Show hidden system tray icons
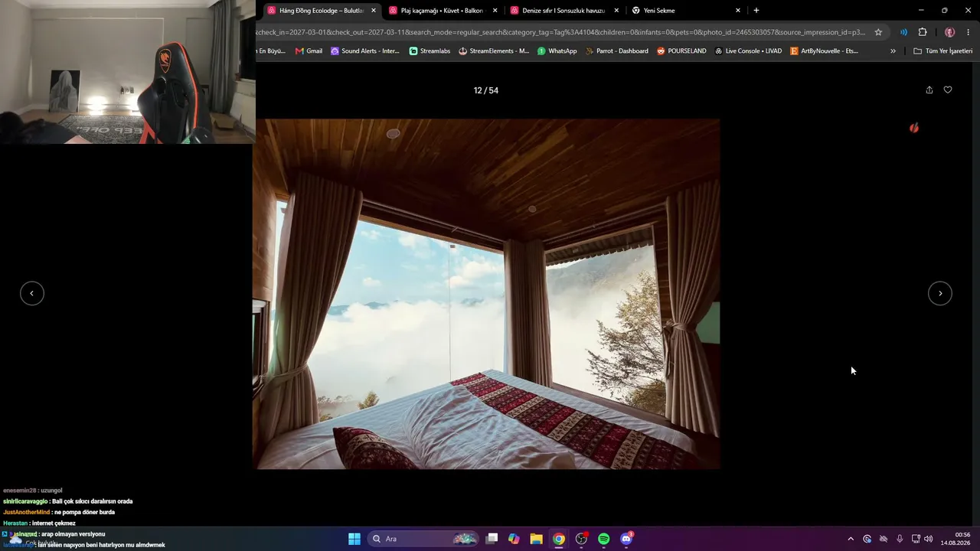The height and width of the screenshot is (551, 980). (850, 539)
